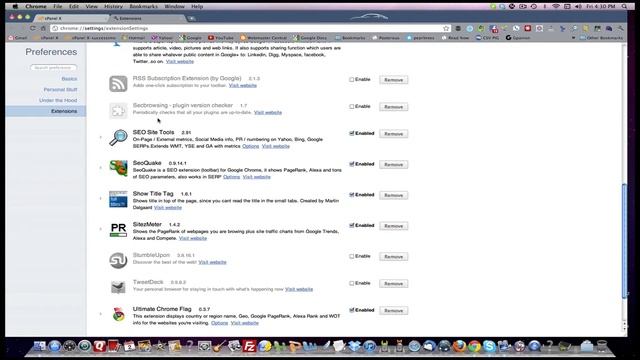Image resolution: width=640 pixels, height=360 pixels.
Task: Open Google Chrome from the dock
Action: click(x=474, y=346)
